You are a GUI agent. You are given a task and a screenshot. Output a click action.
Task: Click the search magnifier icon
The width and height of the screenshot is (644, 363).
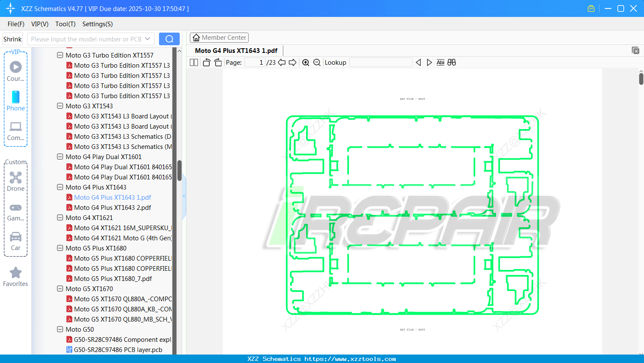coord(169,38)
